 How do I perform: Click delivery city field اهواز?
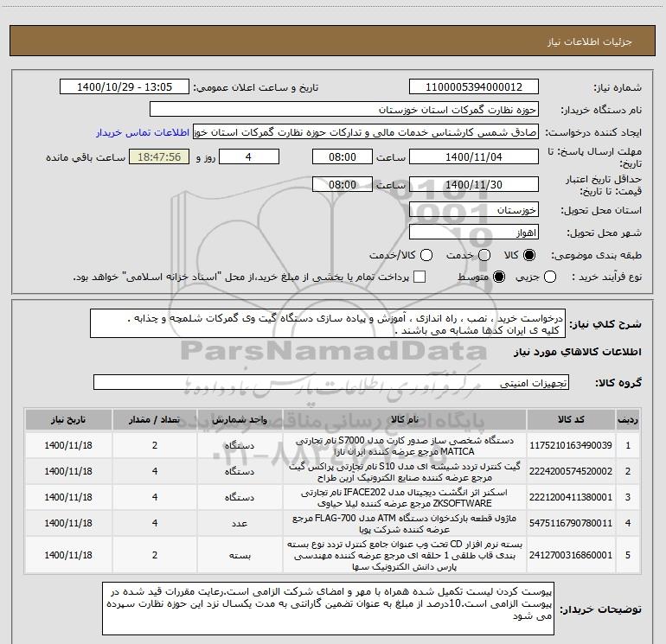(x=474, y=233)
